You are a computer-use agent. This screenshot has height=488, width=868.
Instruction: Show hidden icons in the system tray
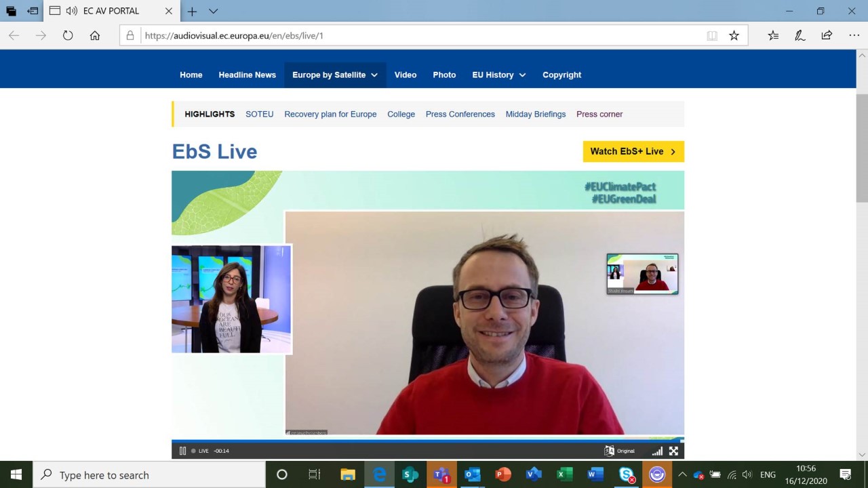(x=682, y=474)
